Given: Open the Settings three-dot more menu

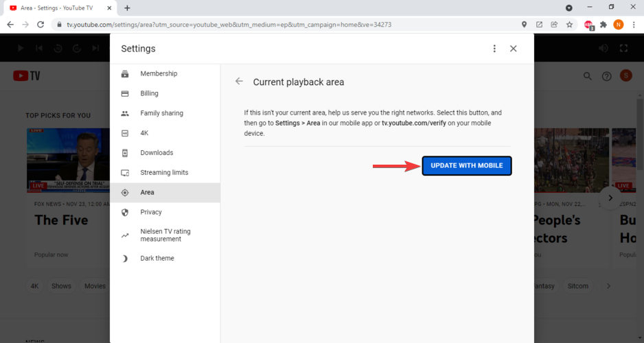Looking at the screenshot, I should 494,49.
